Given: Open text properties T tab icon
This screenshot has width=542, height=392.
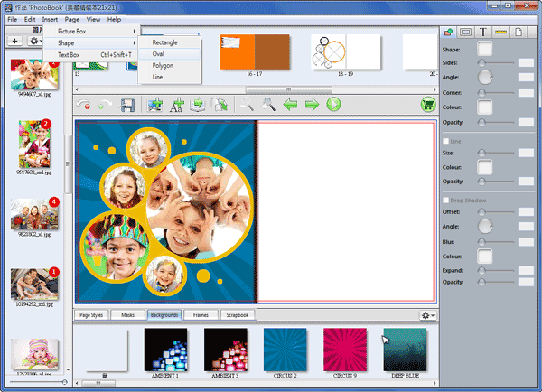Looking at the screenshot, I should pos(483,33).
